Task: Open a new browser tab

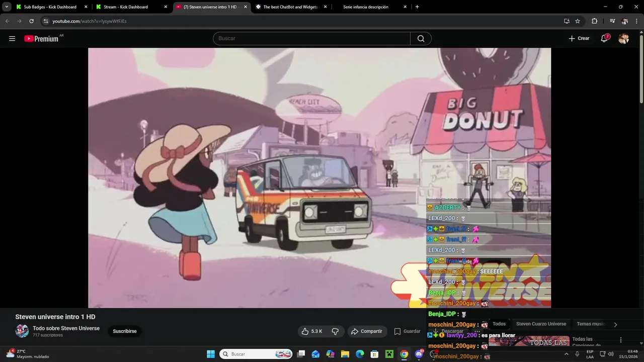Action: 417,7
